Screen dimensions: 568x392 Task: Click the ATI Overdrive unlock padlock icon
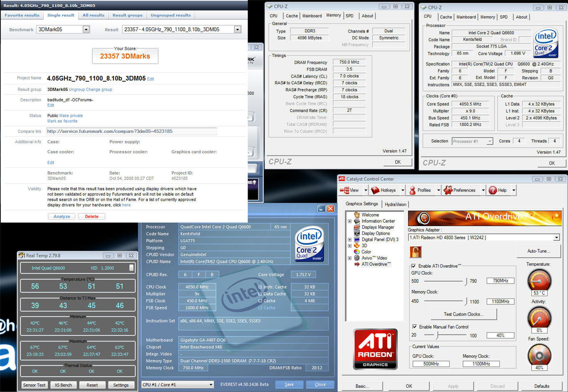coord(415,252)
